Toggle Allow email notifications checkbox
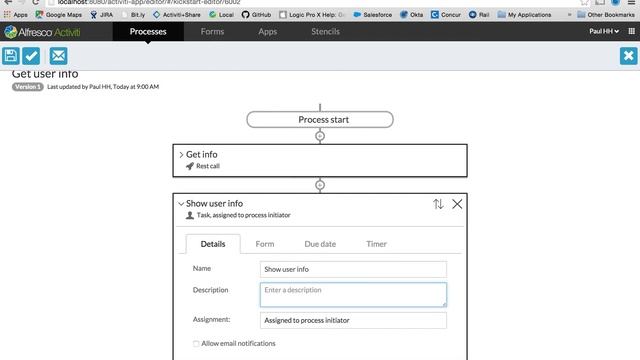This screenshot has width=640, height=360. tap(196, 344)
